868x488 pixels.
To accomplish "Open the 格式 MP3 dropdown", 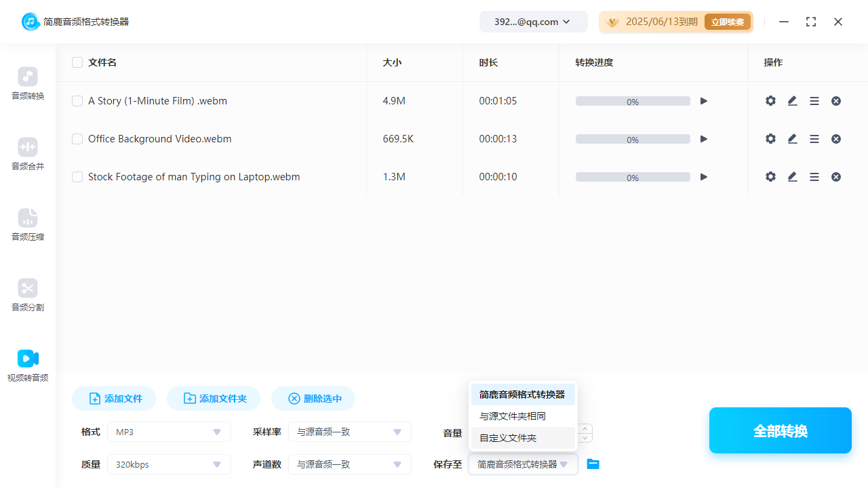I will 168,431.
